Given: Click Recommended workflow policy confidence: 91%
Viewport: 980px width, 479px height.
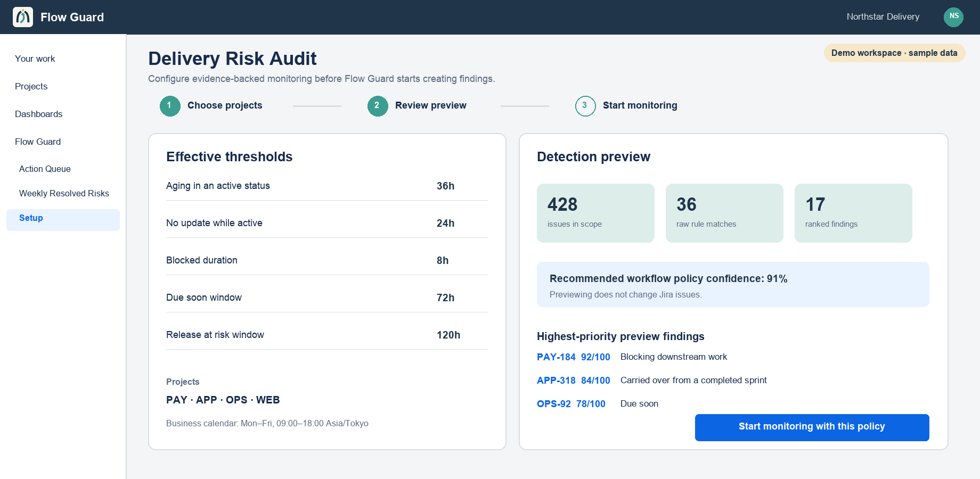Looking at the screenshot, I should 668,278.
